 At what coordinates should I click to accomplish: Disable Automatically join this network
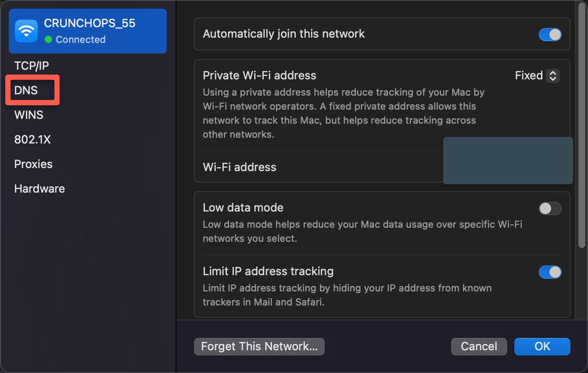coord(550,34)
